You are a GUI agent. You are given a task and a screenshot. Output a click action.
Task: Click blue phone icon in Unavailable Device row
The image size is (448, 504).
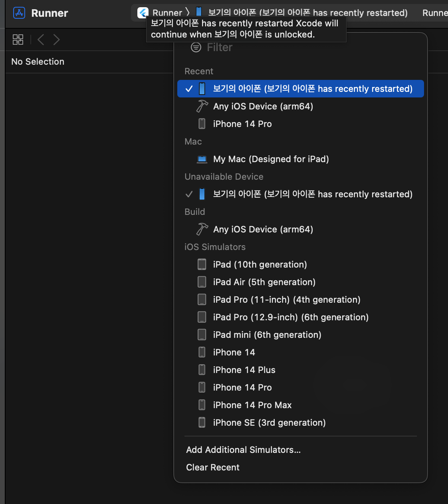202,194
